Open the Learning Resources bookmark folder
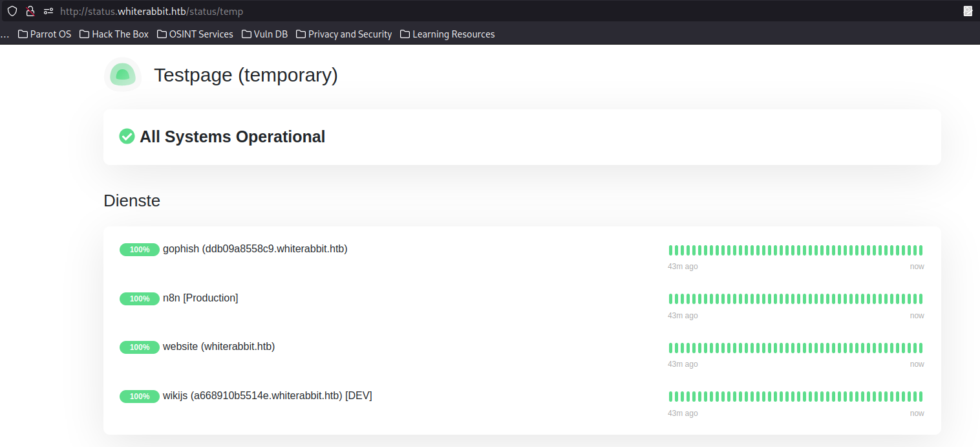Image resolution: width=980 pixels, height=447 pixels. 447,34
